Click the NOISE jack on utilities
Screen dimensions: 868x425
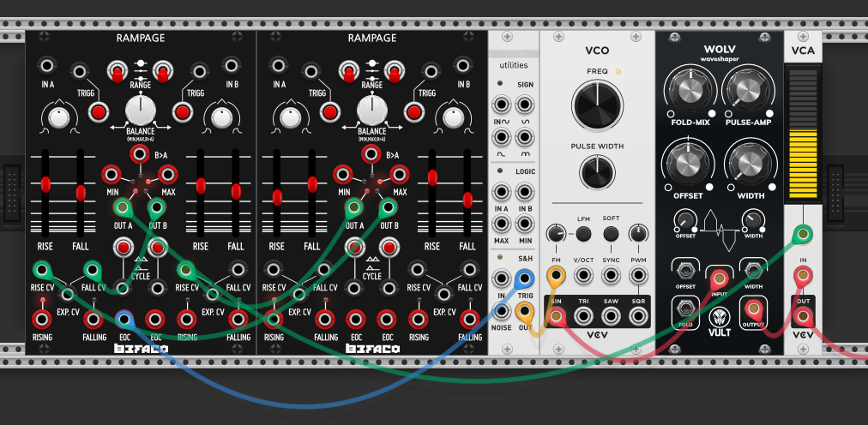coord(502,311)
